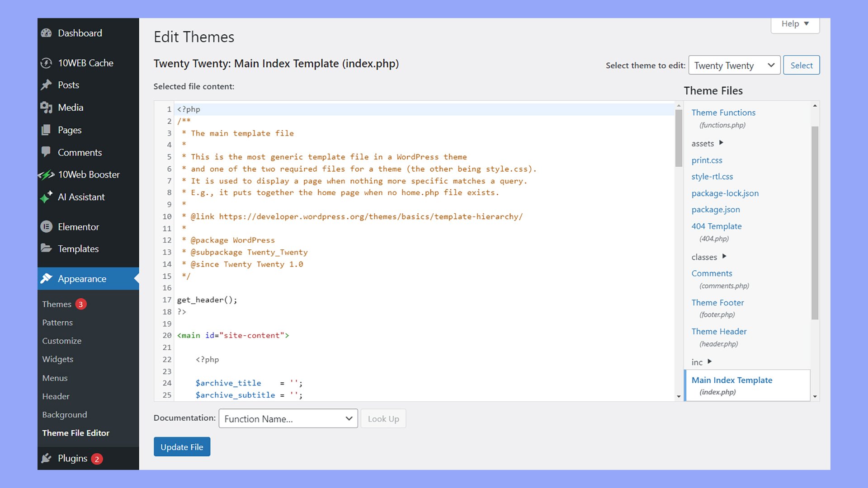Navigate to Theme Functions file
The image size is (868, 488).
723,112
